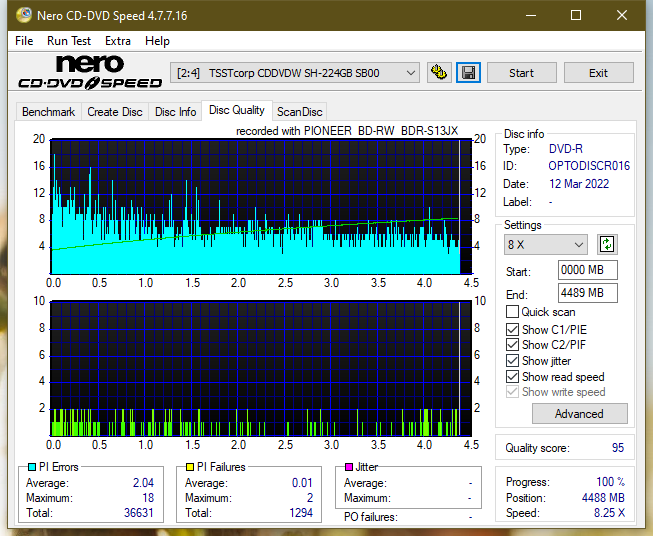Click the Start position field showing 0000 MB
Viewport: 653px width, 536px height.
click(588, 270)
